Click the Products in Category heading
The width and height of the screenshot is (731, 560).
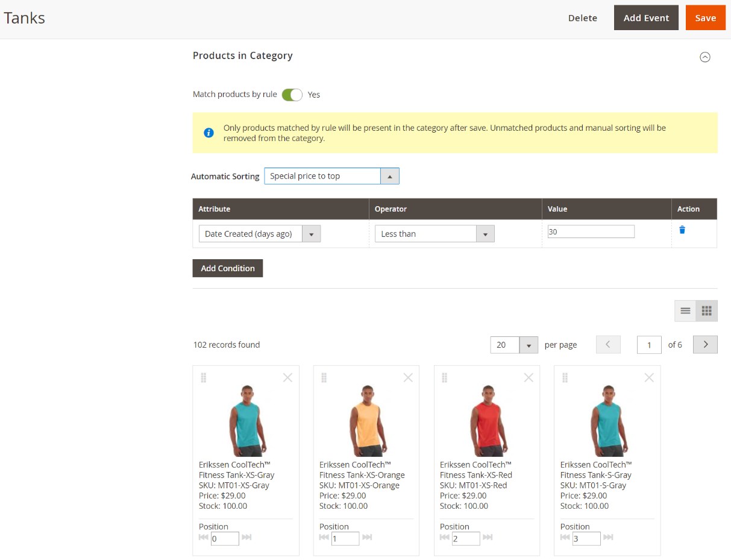tap(243, 55)
